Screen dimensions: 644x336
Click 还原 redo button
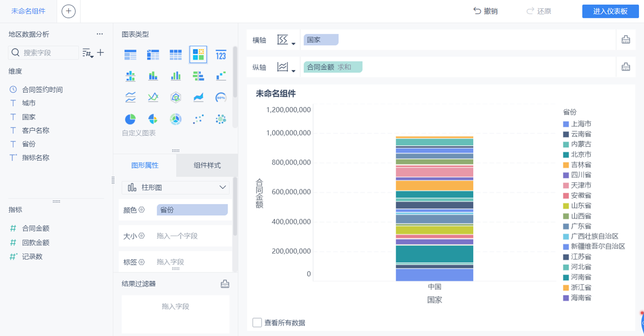click(x=538, y=11)
